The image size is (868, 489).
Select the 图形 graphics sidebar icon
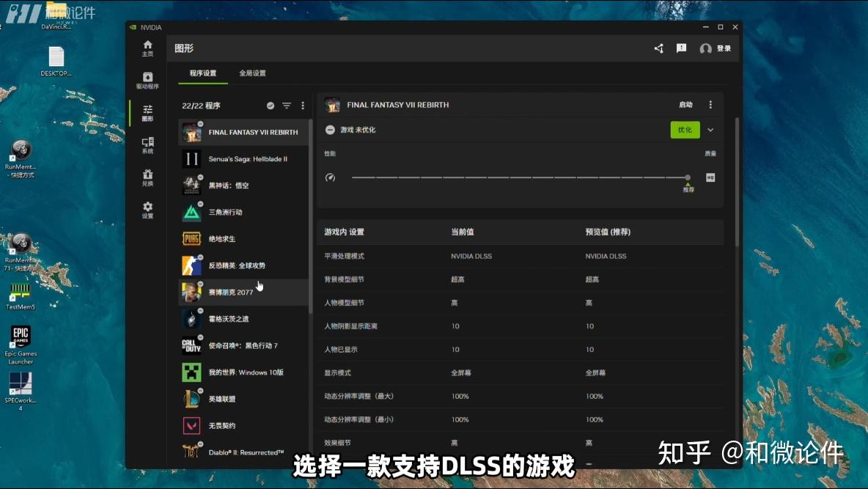(147, 113)
